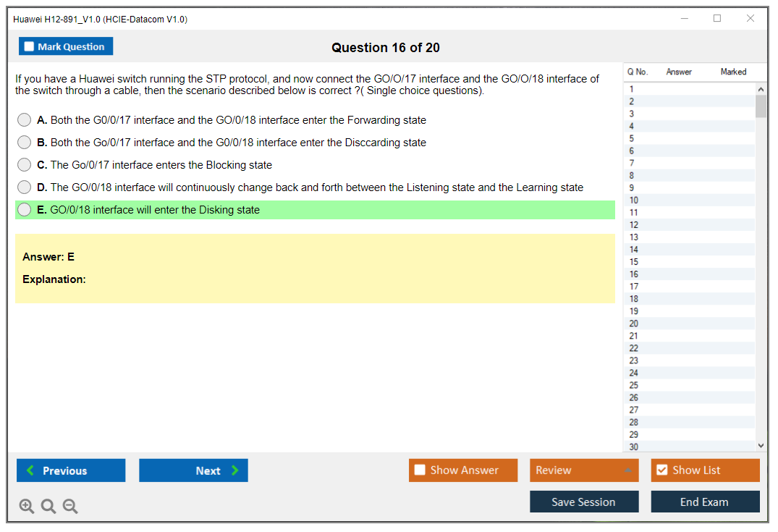Select question 16 row in the list
778x532 pixels.
pos(688,274)
